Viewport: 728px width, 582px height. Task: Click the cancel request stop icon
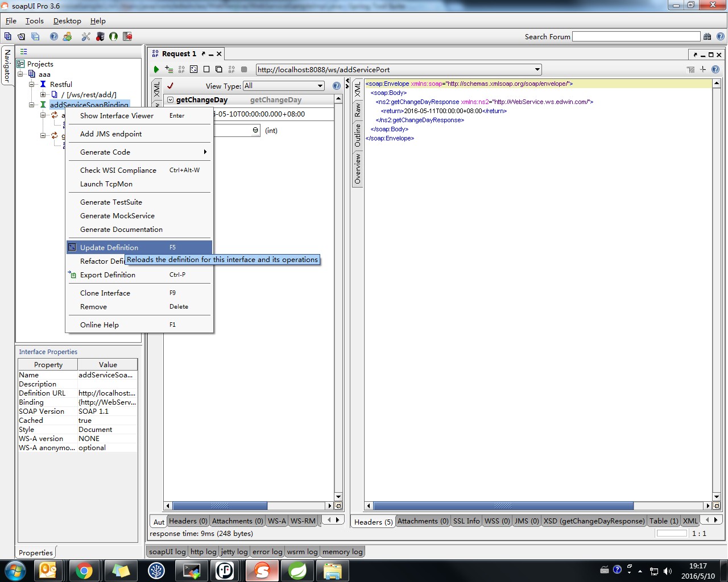(244, 69)
